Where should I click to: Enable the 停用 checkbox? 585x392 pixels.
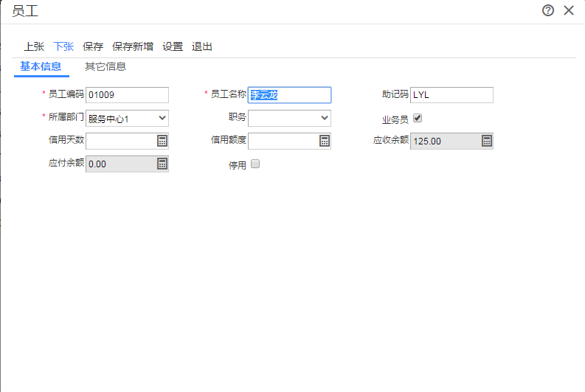point(255,164)
